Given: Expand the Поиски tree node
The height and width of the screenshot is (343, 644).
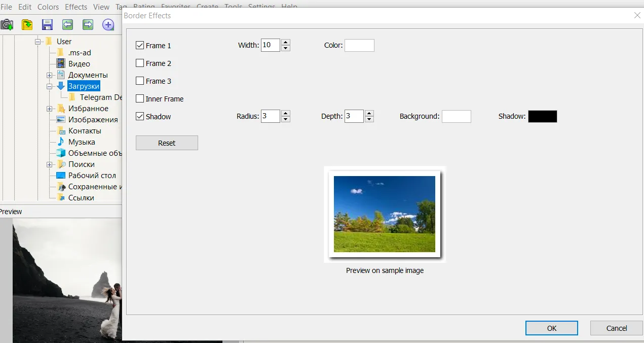Looking at the screenshot, I should pyautogui.click(x=50, y=164).
